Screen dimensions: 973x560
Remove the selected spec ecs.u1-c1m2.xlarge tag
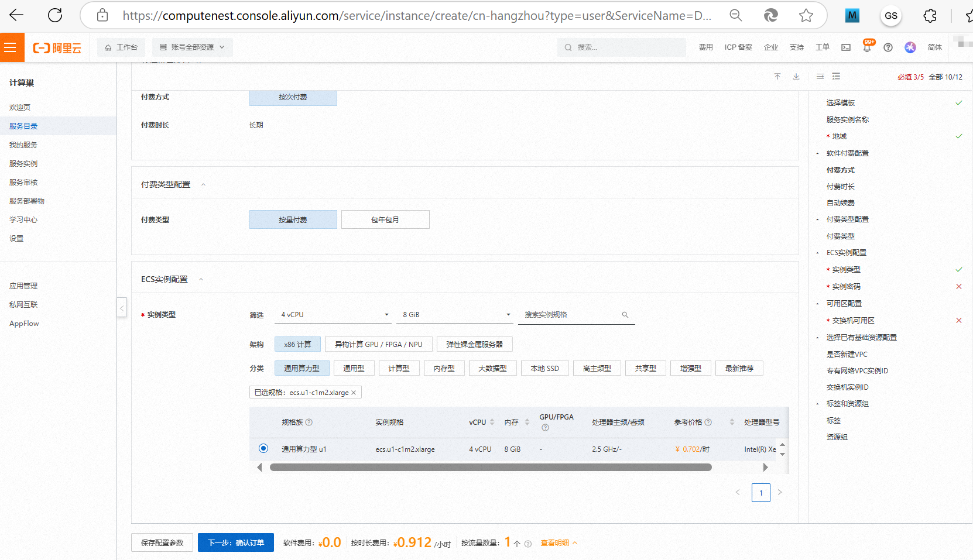354,393
